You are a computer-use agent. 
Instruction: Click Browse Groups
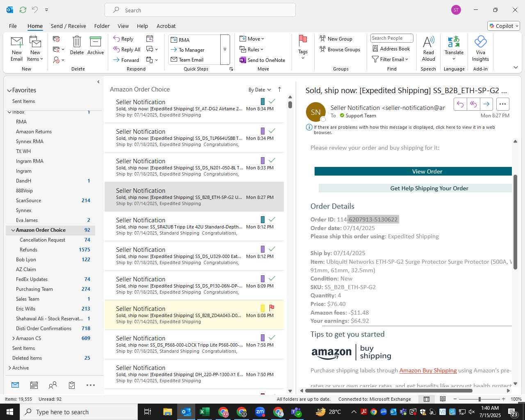coord(340,49)
